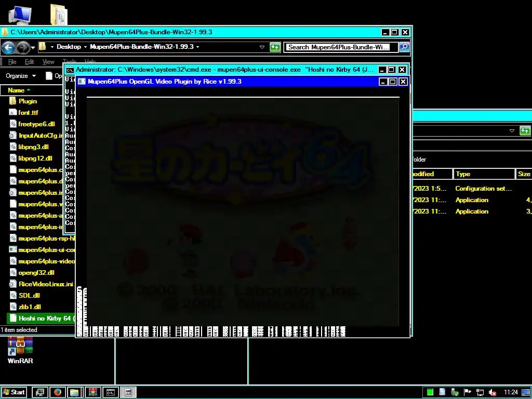532x399 pixels.
Task: Click the safely remove hardware tray icon
Action: [x=455, y=392]
